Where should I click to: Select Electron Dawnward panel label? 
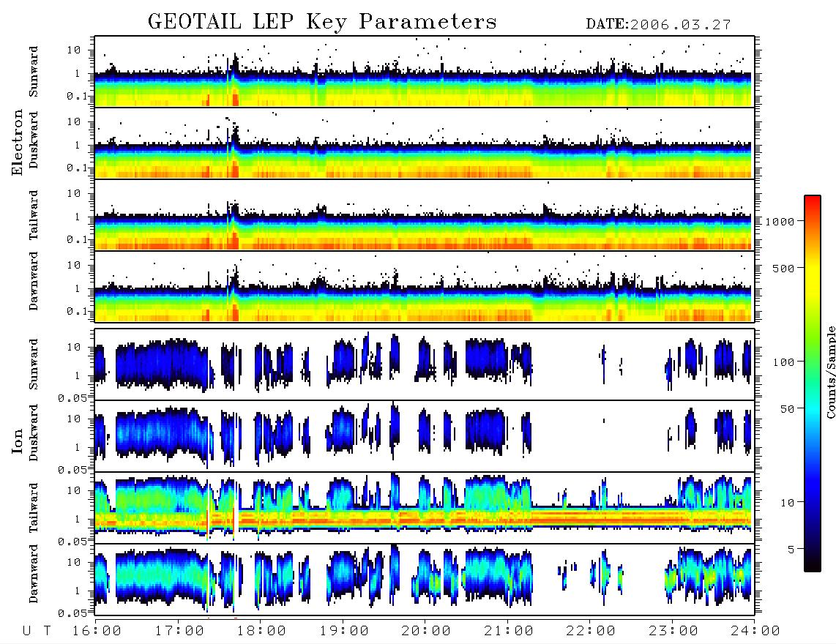coord(34,281)
